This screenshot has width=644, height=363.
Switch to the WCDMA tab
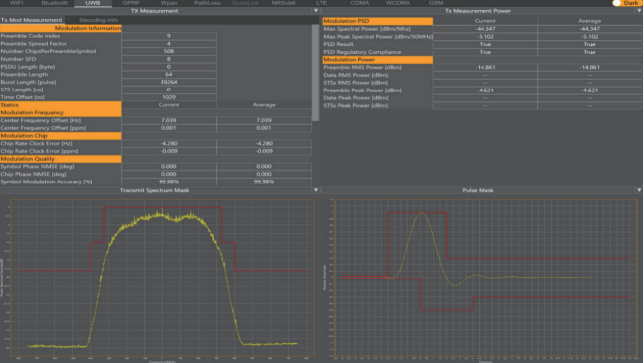click(x=398, y=3)
